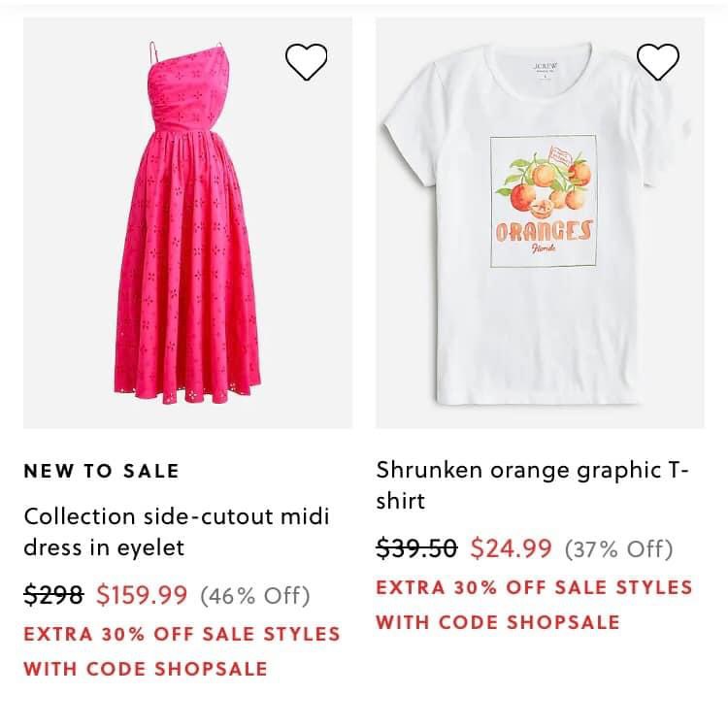Favorite the pink eyelet midi dress
Image resolution: width=728 pixels, height=728 pixels.
pos(307,62)
